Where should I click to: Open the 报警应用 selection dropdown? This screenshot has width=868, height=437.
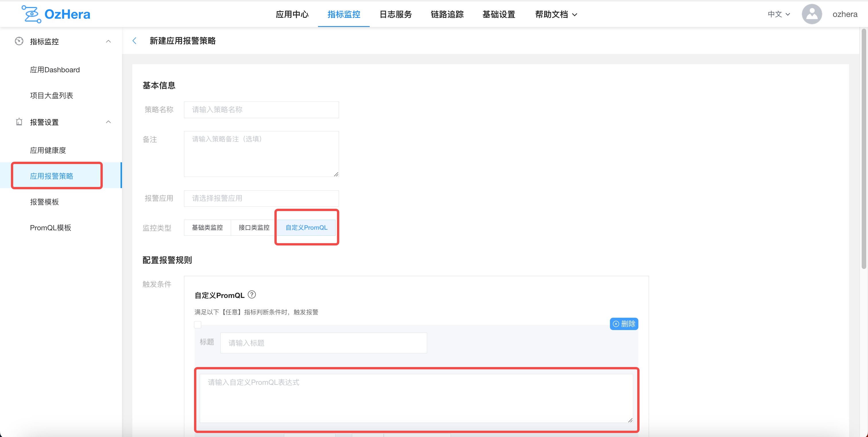tap(261, 198)
